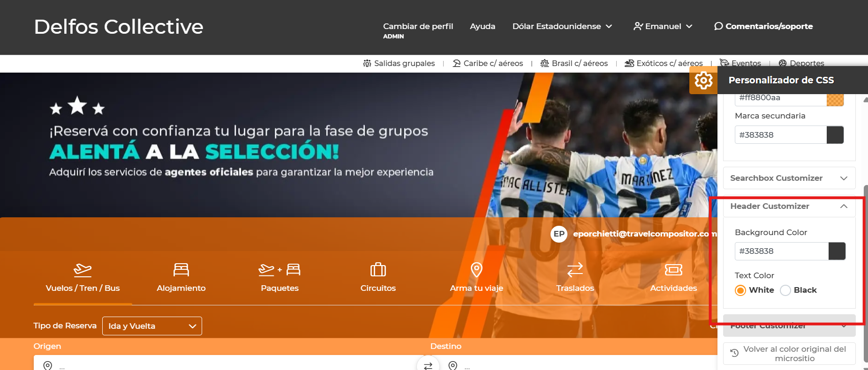Open the Dólar Estadounidense currency dropdown

[562, 26]
